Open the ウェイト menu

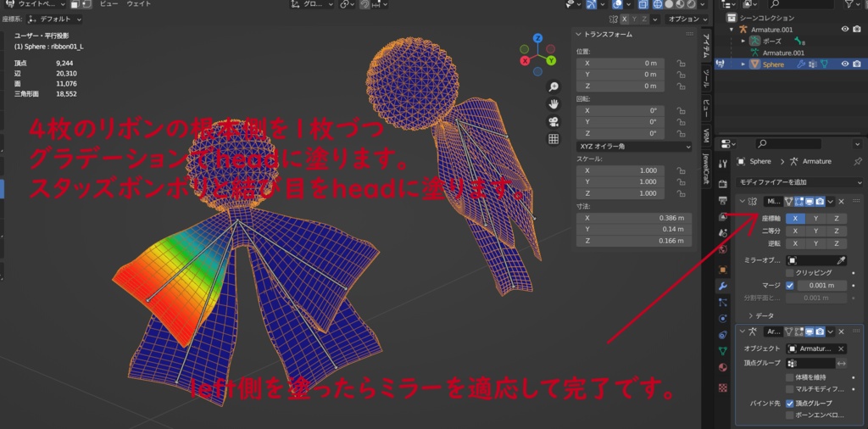(x=138, y=4)
